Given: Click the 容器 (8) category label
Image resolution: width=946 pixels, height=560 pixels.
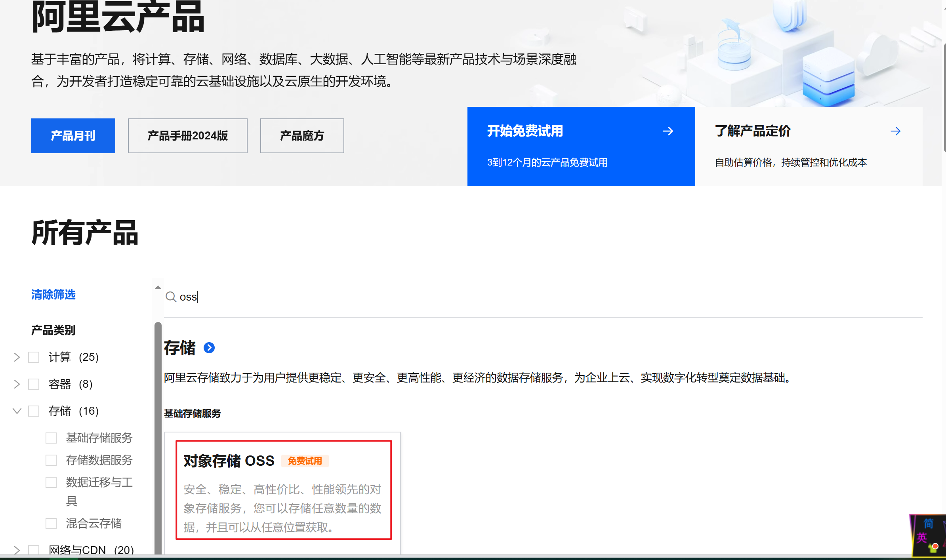Looking at the screenshot, I should (x=71, y=384).
